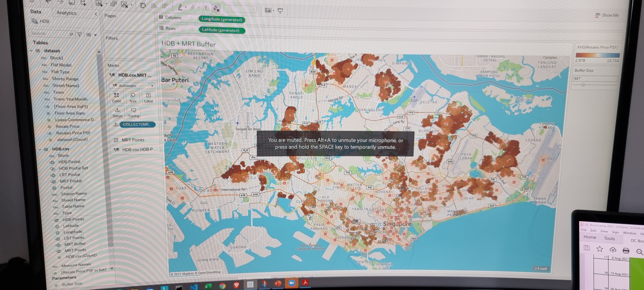Open Zoom from the taskbar
This screenshot has height=290, width=644.
click(292, 283)
